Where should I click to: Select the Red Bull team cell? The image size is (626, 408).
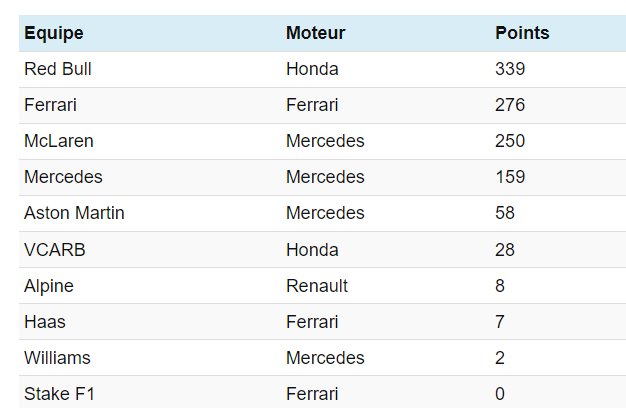(58, 69)
